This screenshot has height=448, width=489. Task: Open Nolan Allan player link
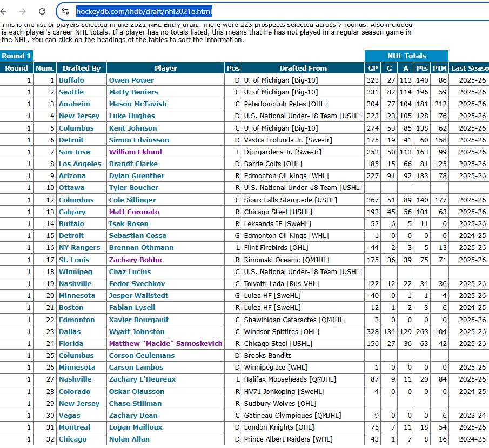129,439
